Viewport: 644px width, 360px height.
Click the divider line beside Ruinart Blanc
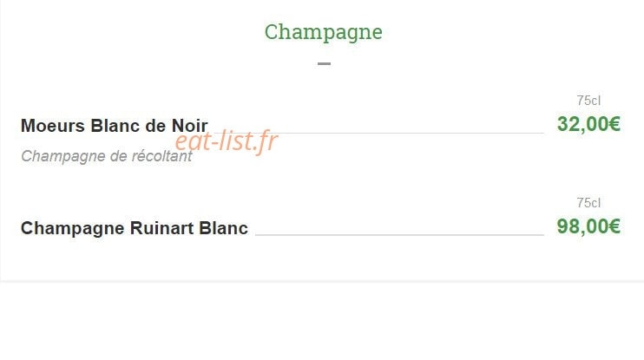coord(399,235)
